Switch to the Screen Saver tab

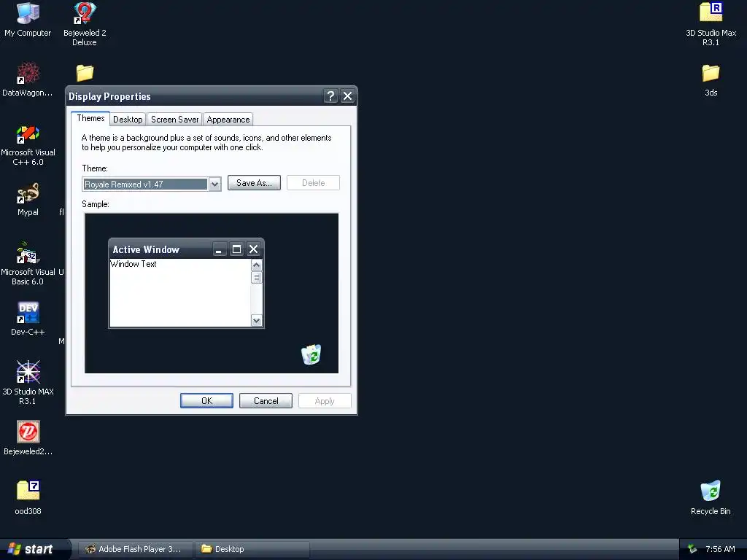(x=175, y=120)
